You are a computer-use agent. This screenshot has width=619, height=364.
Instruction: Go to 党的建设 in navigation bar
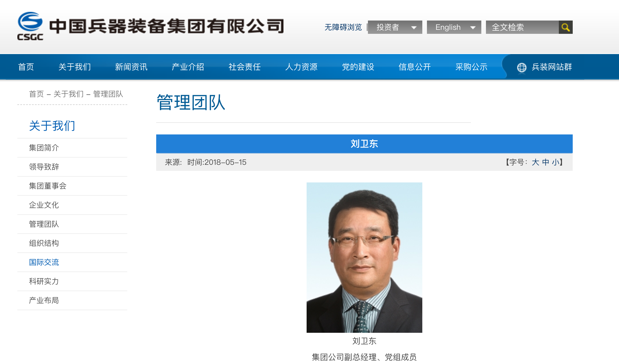358,67
